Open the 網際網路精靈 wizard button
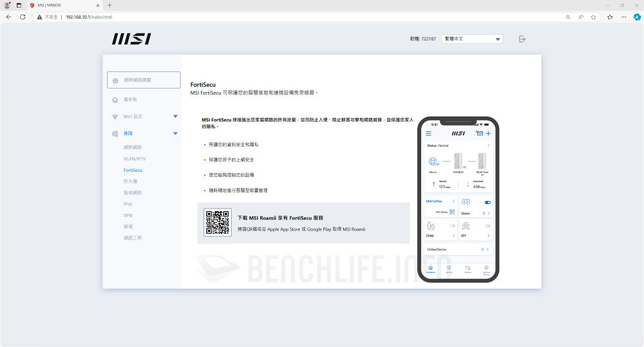Screen dimensions: 644x347 pos(144,80)
